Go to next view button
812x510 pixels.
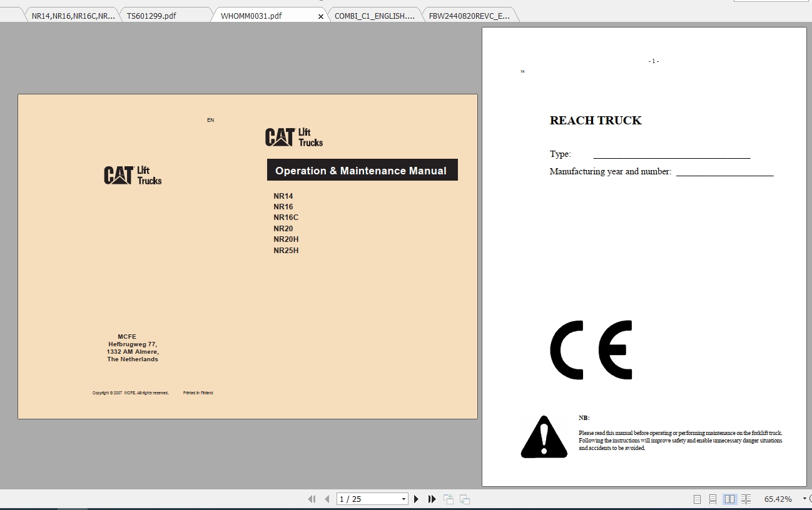tap(465, 499)
